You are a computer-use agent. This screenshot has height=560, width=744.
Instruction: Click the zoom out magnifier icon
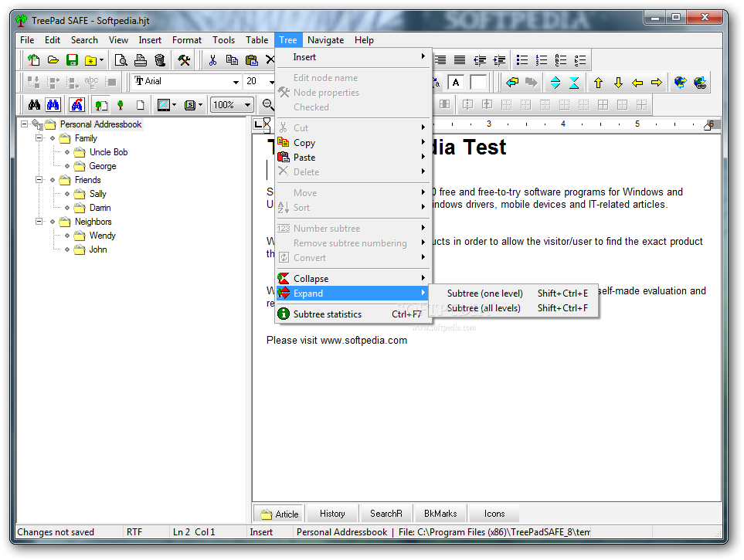[x=268, y=105]
